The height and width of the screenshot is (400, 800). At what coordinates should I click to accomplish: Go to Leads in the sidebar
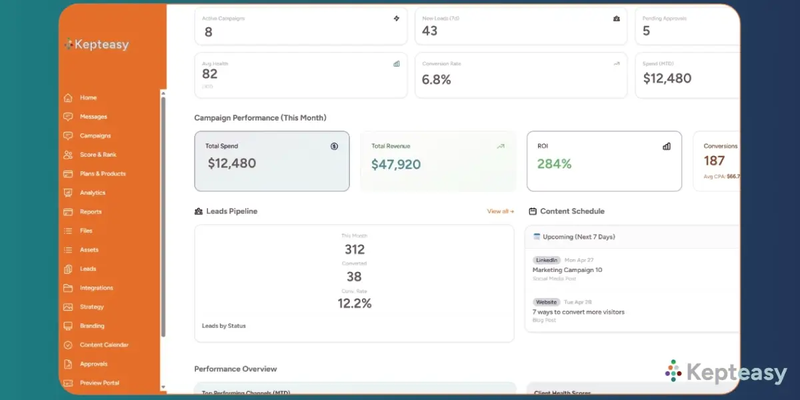[88, 269]
